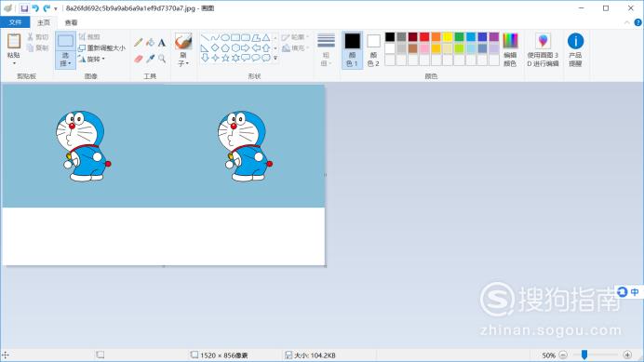Select the Rounded rectangle shape

(x=246, y=38)
